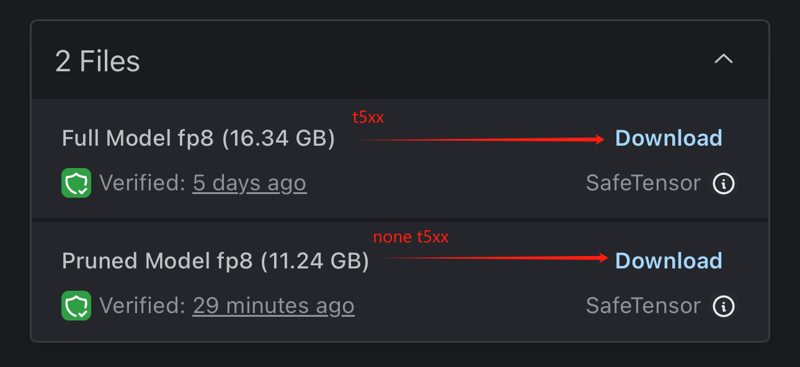
Task: Select the 'Full Model fp8 (16.34 GB)' label
Action: click(198, 139)
